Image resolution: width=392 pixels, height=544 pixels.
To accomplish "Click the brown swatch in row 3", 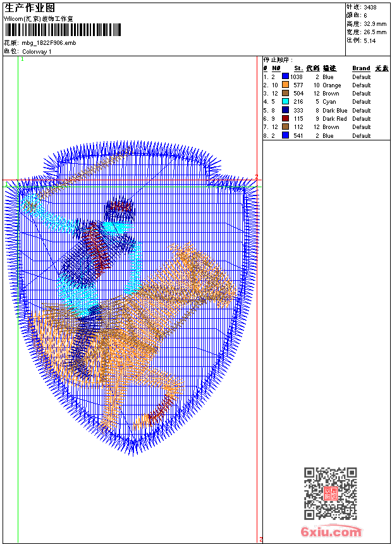I will click(x=285, y=94).
